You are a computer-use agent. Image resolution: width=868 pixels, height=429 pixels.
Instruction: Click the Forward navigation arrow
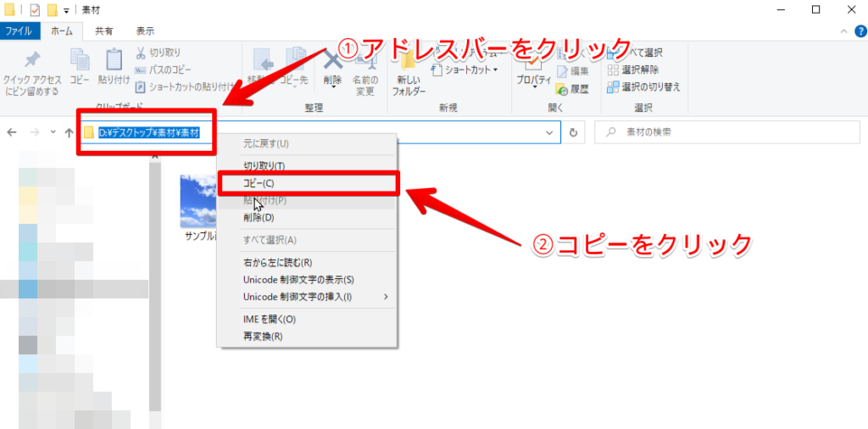(x=34, y=133)
